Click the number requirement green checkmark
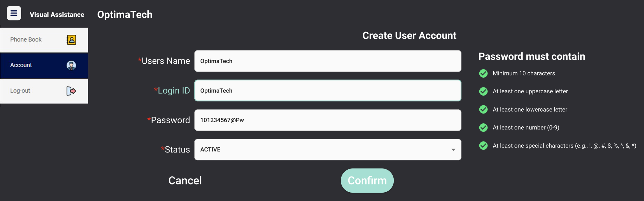 point(483,128)
